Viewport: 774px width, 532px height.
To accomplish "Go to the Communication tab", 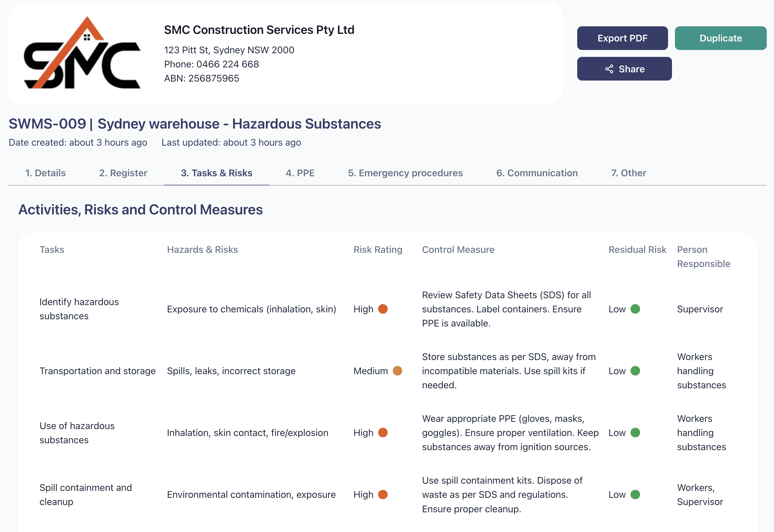I will click(x=537, y=173).
